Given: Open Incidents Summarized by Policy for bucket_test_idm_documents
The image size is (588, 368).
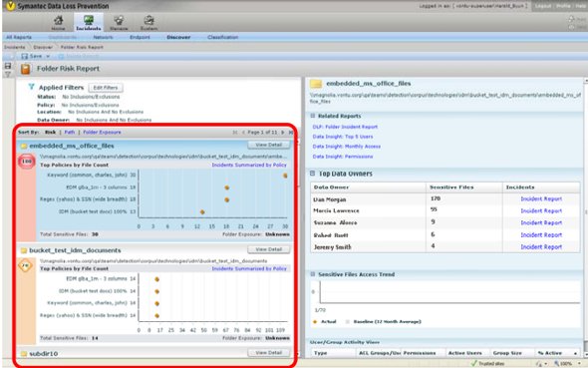Looking at the screenshot, I should pyautogui.click(x=249, y=269).
